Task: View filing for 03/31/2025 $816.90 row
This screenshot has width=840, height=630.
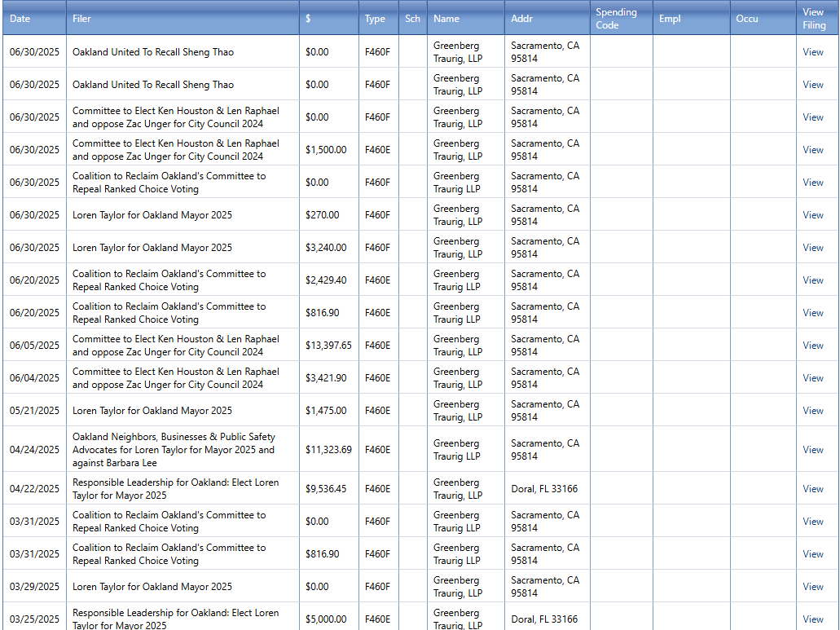Action: tap(812, 554)
